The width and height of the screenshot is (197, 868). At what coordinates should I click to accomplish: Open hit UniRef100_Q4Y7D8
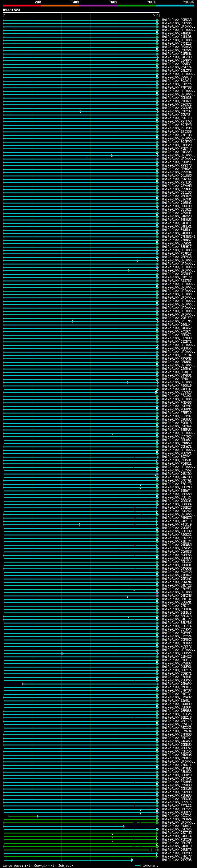(177, 860)
